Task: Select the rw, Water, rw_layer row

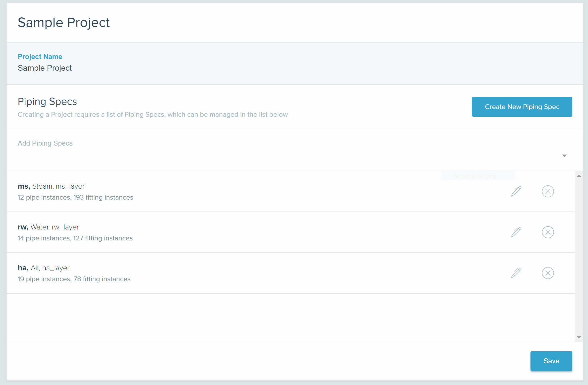Action: (x=48, y=227)
